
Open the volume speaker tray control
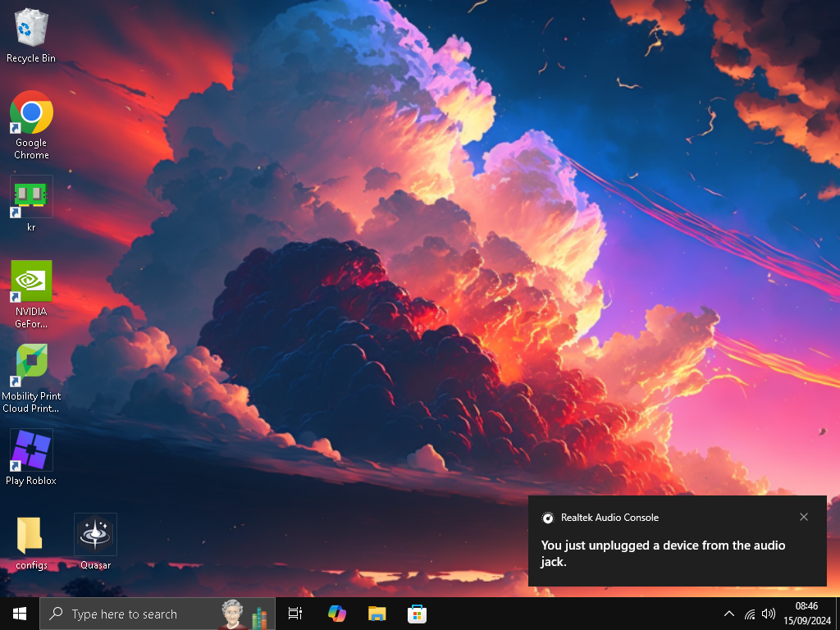[x=768, y=614]
